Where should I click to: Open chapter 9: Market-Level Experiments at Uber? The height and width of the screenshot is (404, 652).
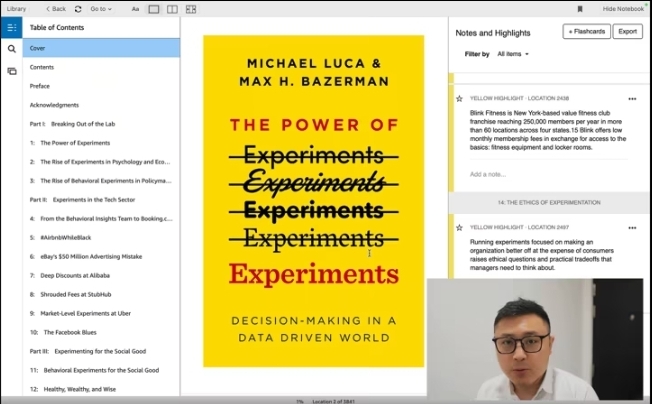pyautogui.click(x=101, y=313)
